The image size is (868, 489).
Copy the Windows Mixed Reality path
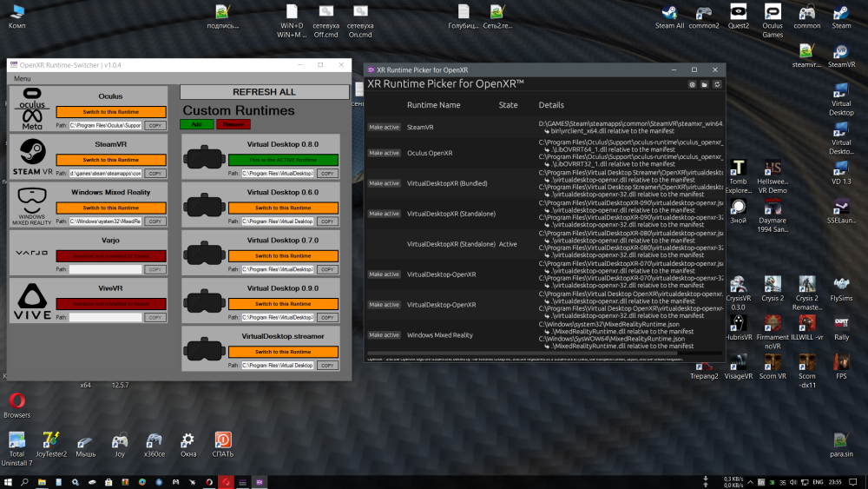[155, 221]
